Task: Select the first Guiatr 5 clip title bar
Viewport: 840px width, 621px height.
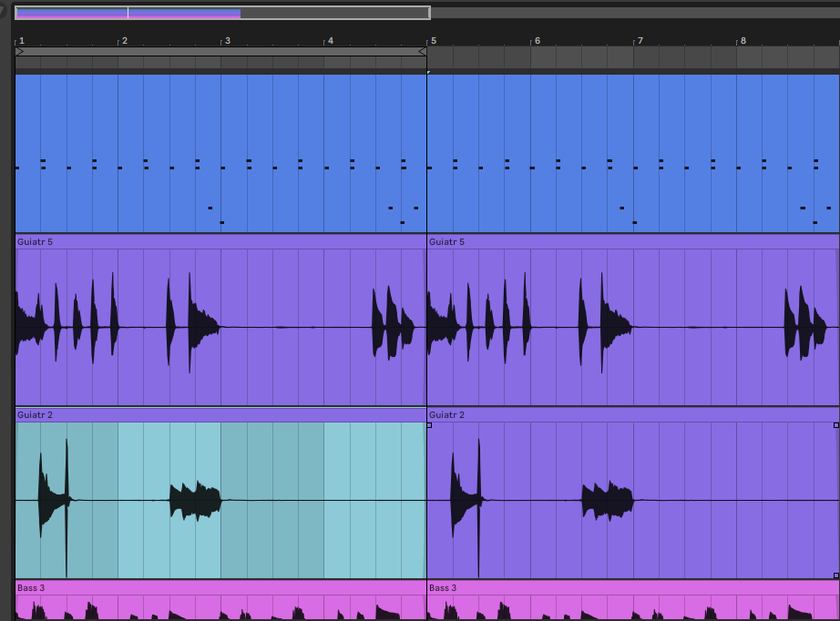Action: point(220,241)
